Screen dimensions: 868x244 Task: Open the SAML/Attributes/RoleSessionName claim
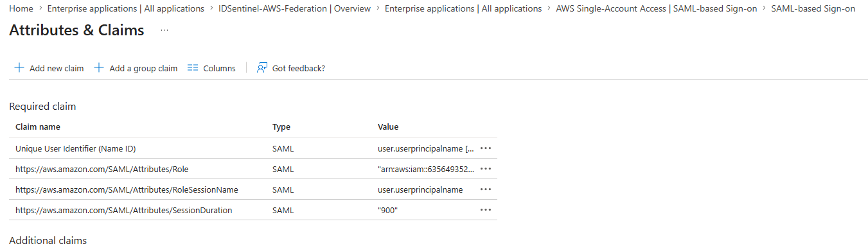click(x=127, y=189)
